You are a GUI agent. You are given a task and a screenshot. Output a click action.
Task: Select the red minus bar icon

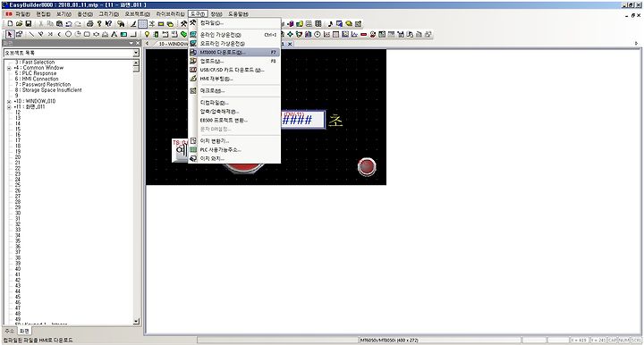tap(363, 35)
